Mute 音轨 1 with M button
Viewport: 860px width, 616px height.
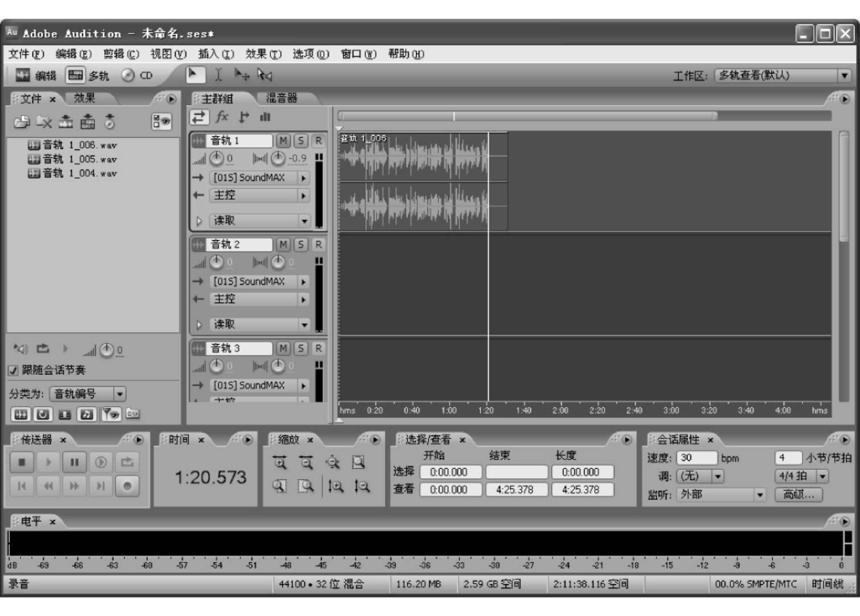pyautogui.click(x=283, y=140)
